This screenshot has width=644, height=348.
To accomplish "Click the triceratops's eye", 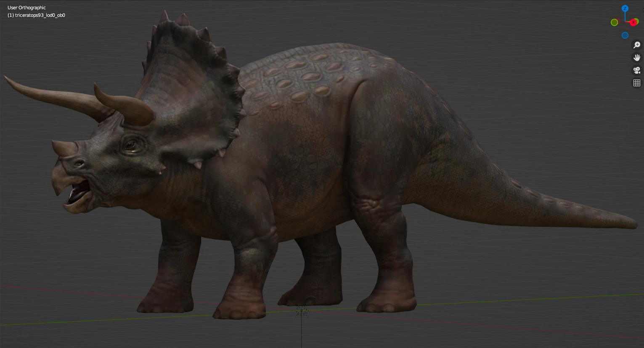I will [x=130, y=146].
